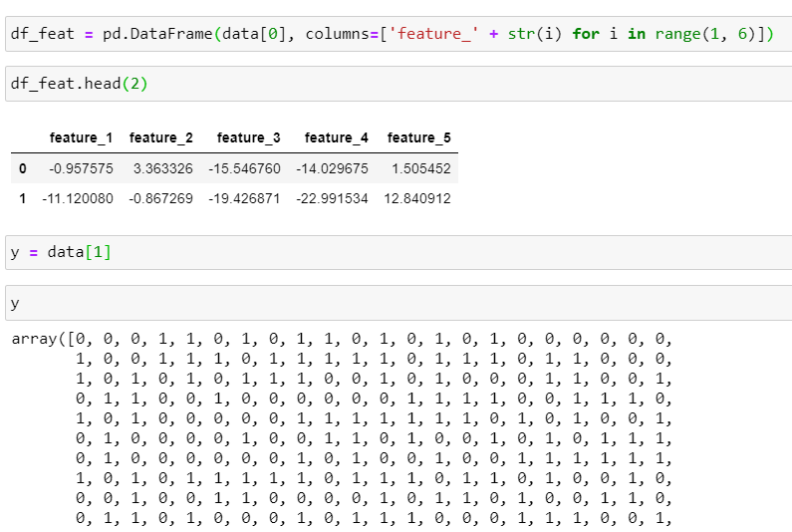
Task: Click the value -0.957575 in the table
Action: click(x=83, y=168)
